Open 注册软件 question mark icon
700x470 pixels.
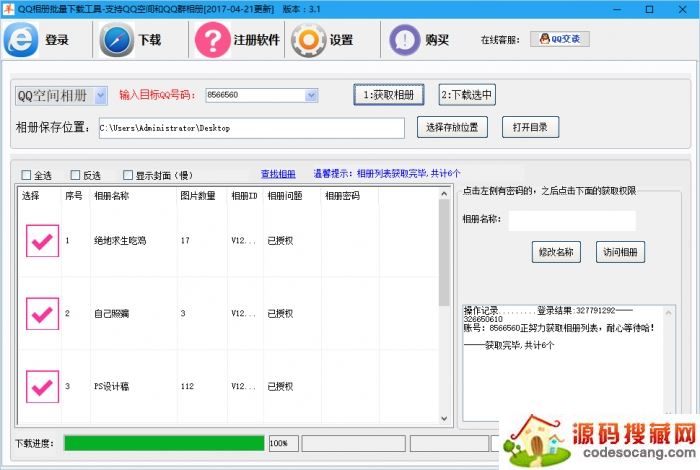click(x=212, y=40)
